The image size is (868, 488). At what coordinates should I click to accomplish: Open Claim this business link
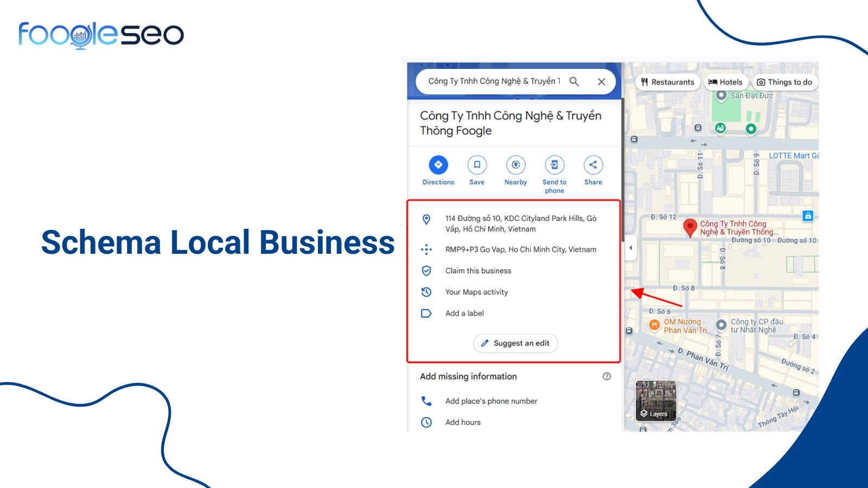coord(478,271)
